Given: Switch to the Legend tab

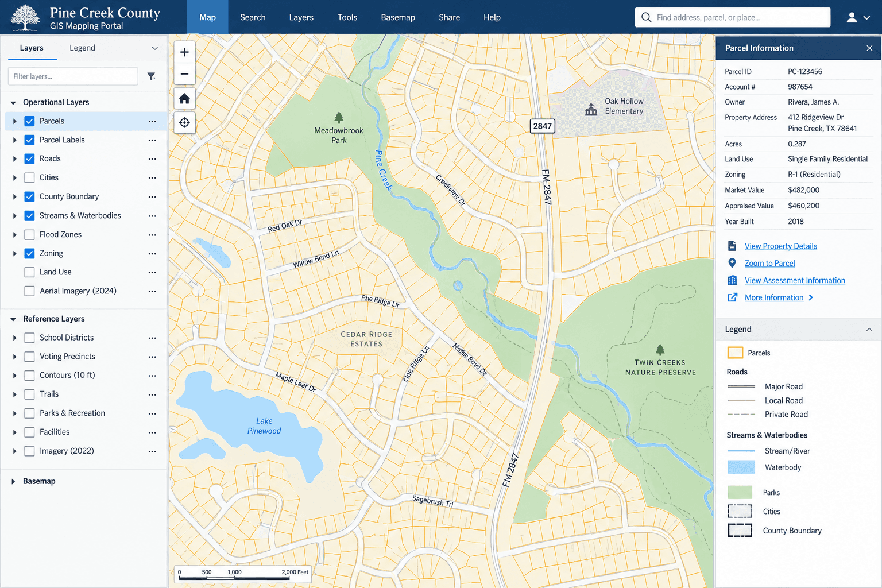Looking at the screenshot, I should tap(82, 48).
